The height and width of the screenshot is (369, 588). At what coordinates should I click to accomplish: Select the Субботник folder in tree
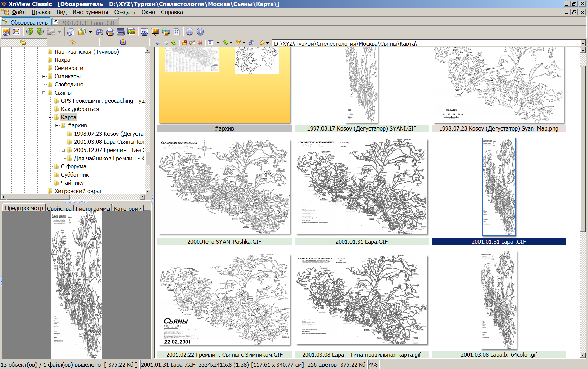[x=75, y=175]
